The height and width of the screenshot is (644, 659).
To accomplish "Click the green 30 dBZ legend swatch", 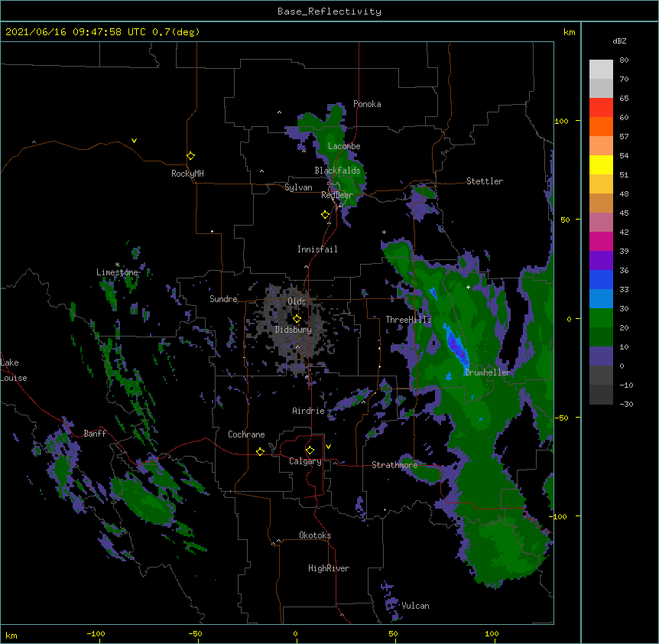I will point(601,318).
